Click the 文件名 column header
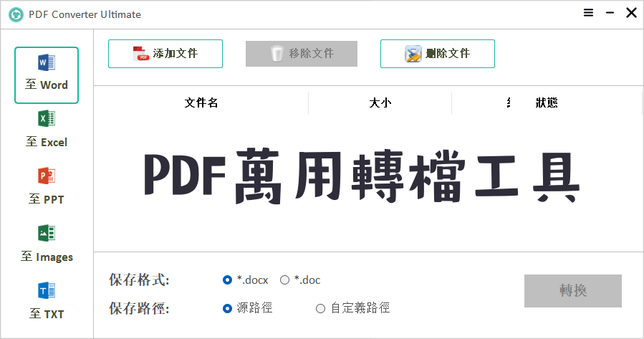Viewport: 644px width, 339px height. 201,102
